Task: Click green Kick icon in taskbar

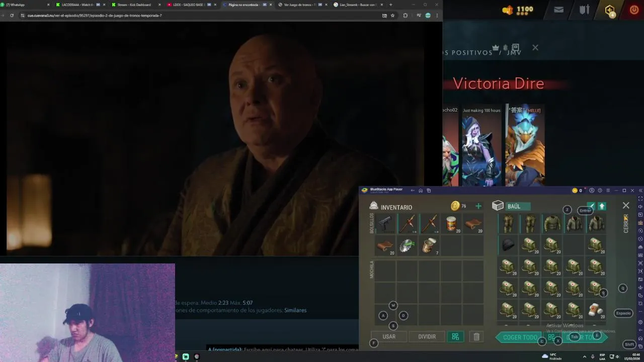Action: [186, 356]
